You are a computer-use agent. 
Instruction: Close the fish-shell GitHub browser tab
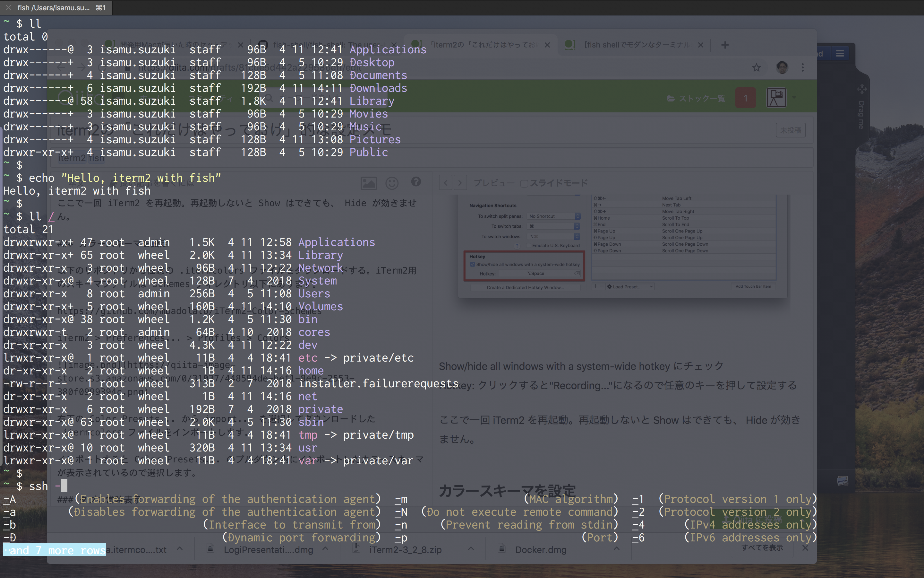tap(394, 45)
